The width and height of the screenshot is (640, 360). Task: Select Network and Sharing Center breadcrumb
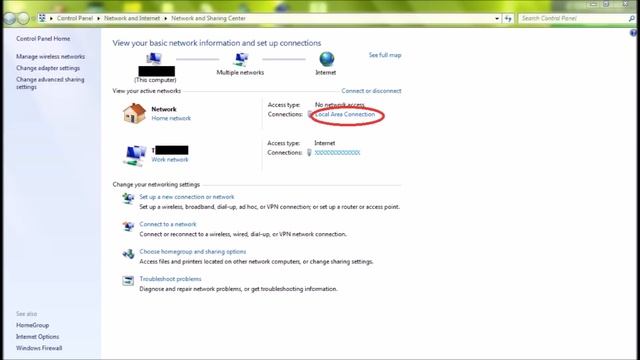[209, 18]
